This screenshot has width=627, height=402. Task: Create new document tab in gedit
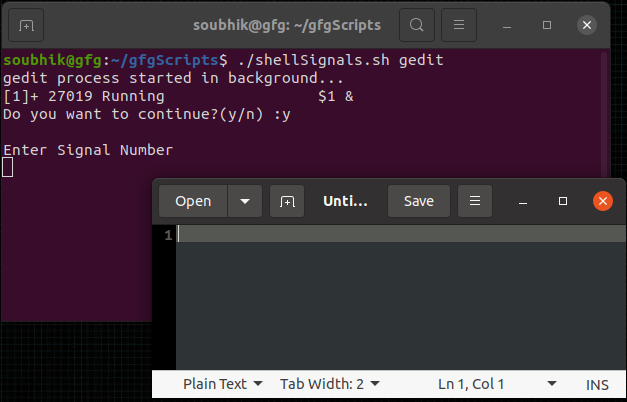[287, 201]
